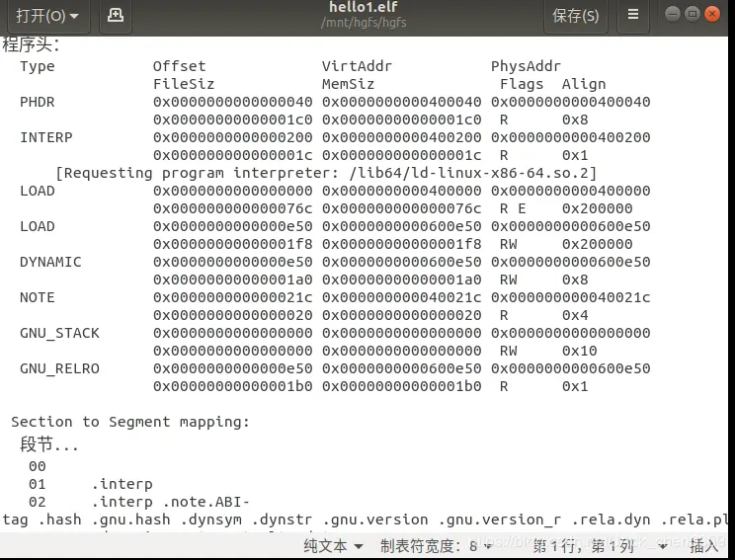Image resolution: width=735 pixels, height=560 pixels.
Task: Click the Flags column header
Action: click(x=522, y=84)
